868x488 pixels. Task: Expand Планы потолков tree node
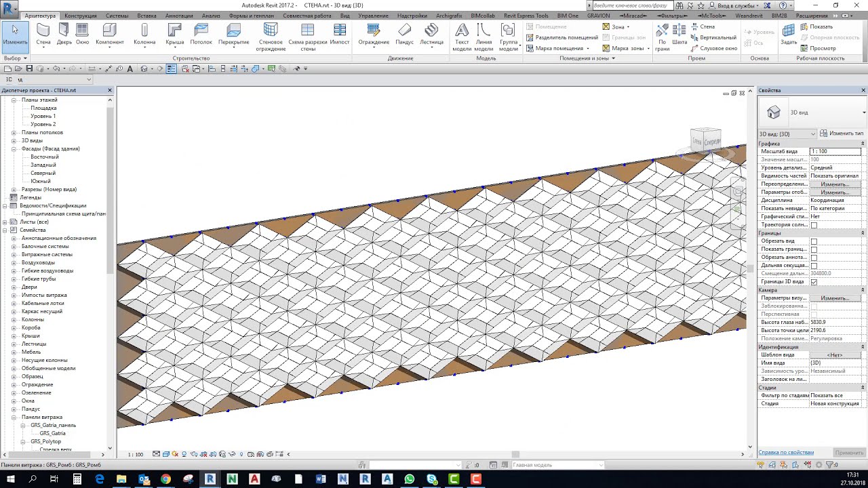tap(14, 133)
